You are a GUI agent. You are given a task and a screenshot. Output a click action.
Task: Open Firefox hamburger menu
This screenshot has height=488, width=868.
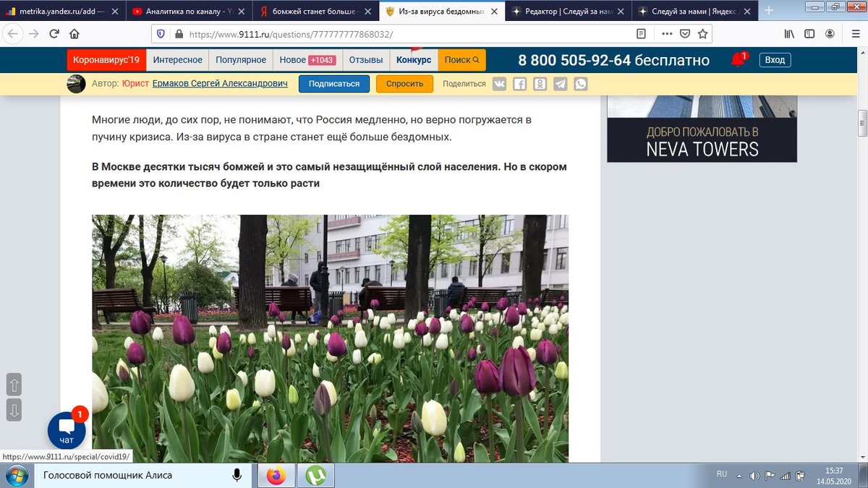click(854, 34)
